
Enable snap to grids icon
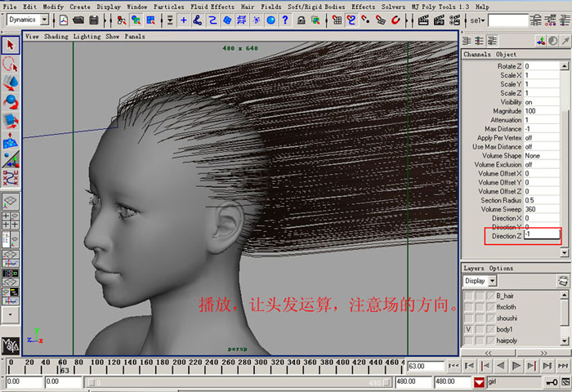pyautogui.click(x=337, y=20)
